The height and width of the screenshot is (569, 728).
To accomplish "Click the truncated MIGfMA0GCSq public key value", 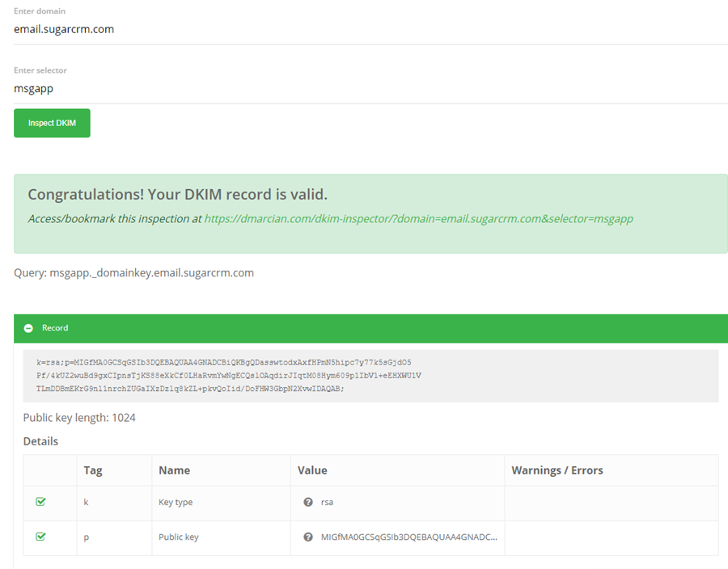I will point(408,537).
